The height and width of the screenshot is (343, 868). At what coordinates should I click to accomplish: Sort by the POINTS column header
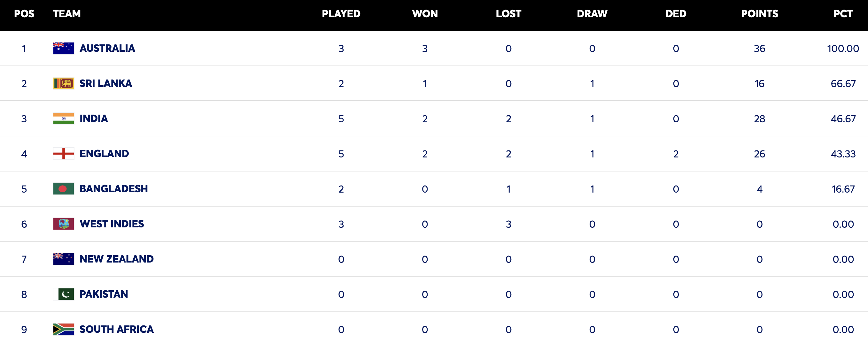coord(759,14)
